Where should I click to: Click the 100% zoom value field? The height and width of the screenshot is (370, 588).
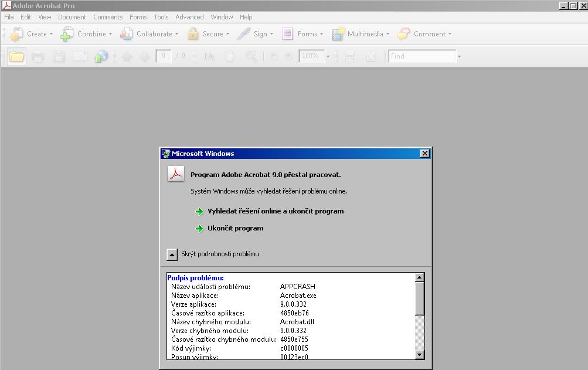tap(312, 56)
